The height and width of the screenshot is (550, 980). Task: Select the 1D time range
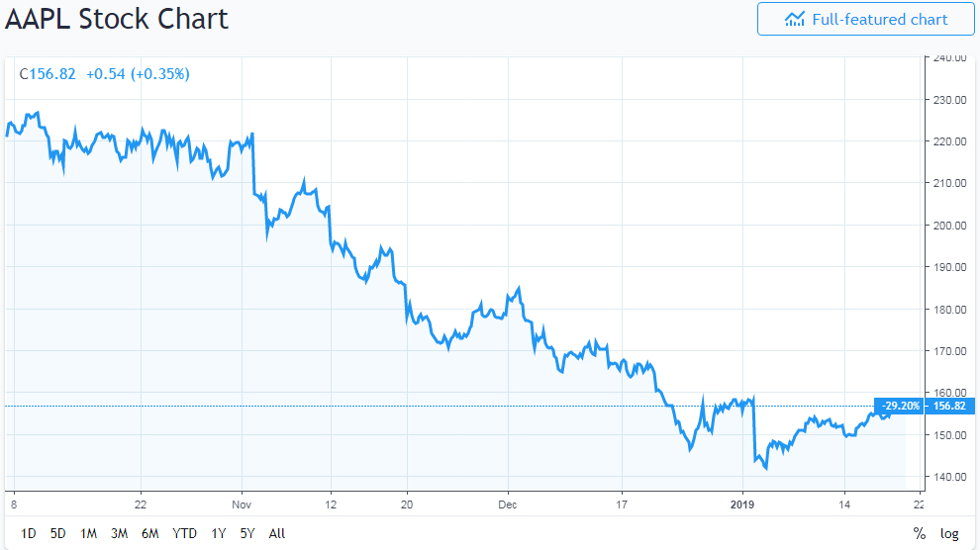[x=29, y=533]
